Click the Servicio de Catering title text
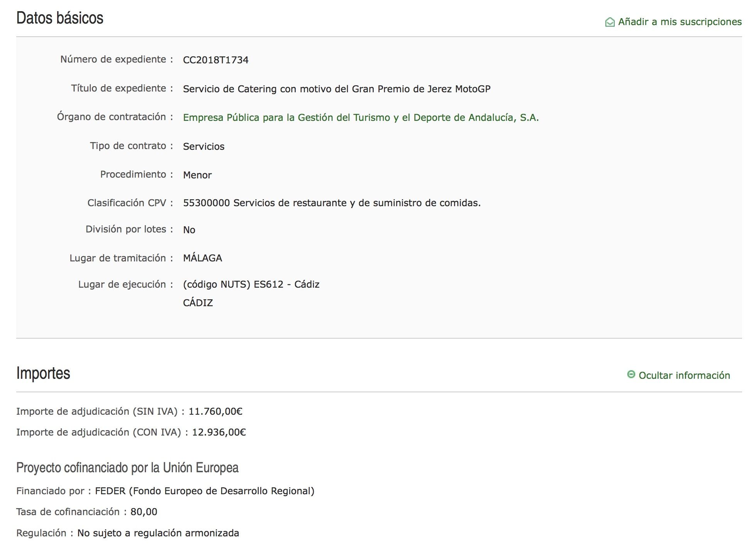This screenshot has height=546, width=756. point(336,89)
